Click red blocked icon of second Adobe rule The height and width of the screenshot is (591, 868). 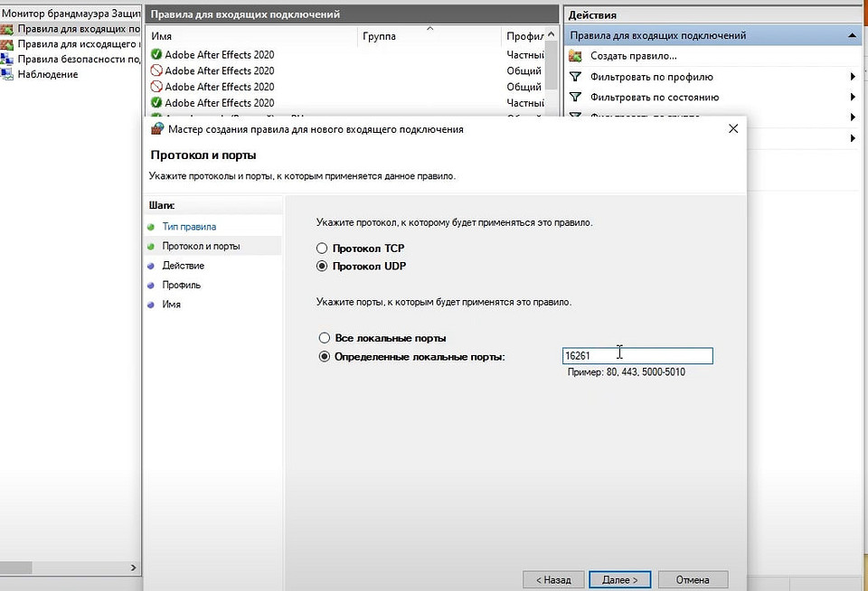point(156,70)
